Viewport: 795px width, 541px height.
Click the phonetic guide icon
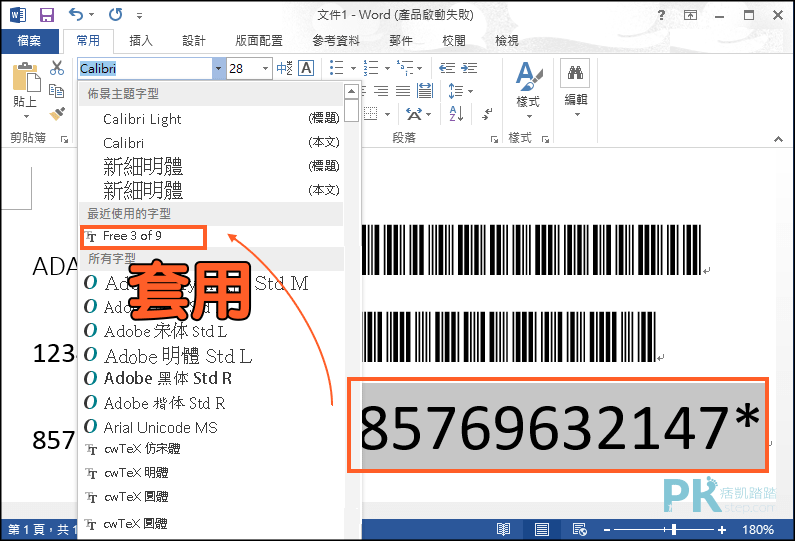point(284,68)
